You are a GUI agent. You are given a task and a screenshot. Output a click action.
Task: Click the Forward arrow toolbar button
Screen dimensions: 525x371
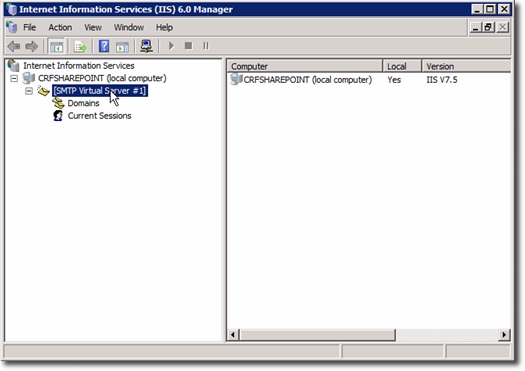pos(32,46)
